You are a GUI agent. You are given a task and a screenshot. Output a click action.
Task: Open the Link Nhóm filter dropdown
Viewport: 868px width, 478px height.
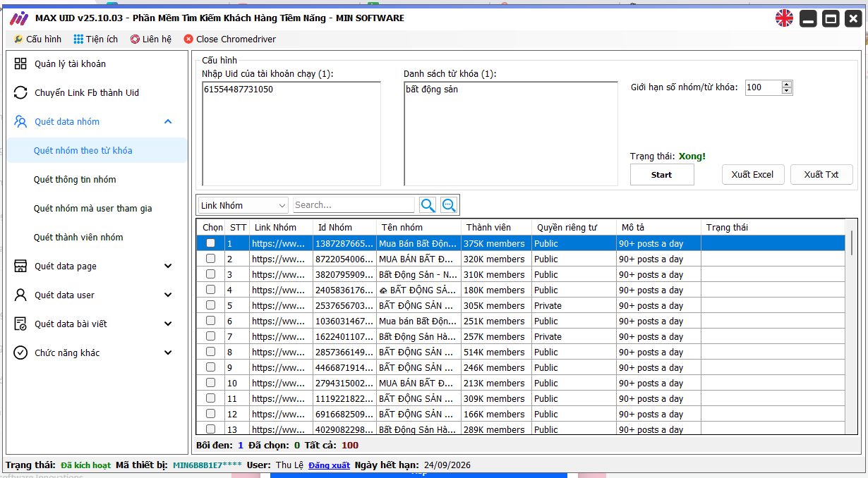pyautogui.click(x=243, y=205)
